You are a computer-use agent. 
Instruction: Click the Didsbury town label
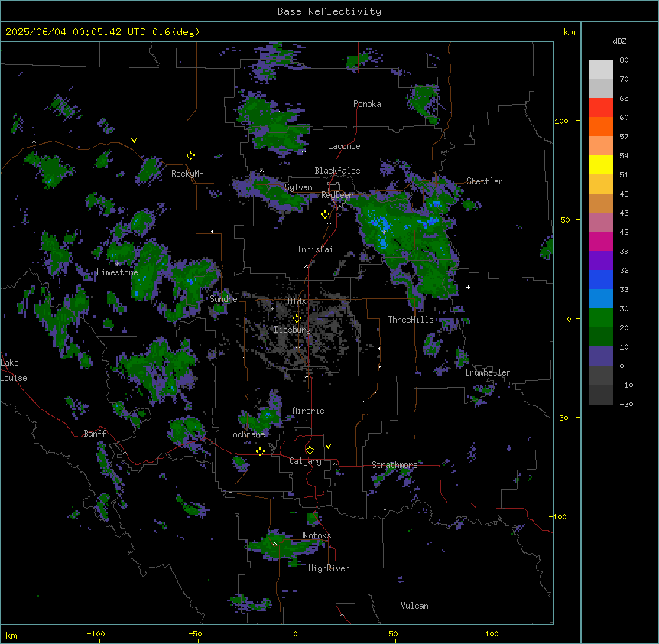(293, 330)
